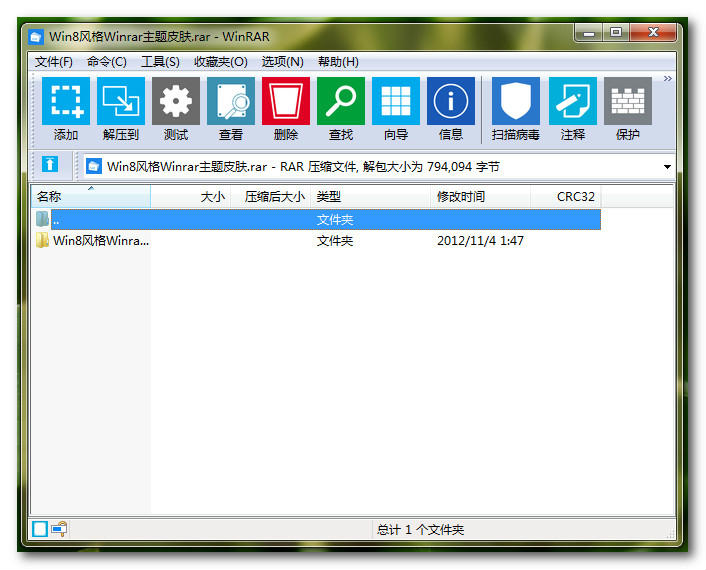Open the Extract To (解压到) tool
The height and width of the screenshot is (570, 706).
121,101
